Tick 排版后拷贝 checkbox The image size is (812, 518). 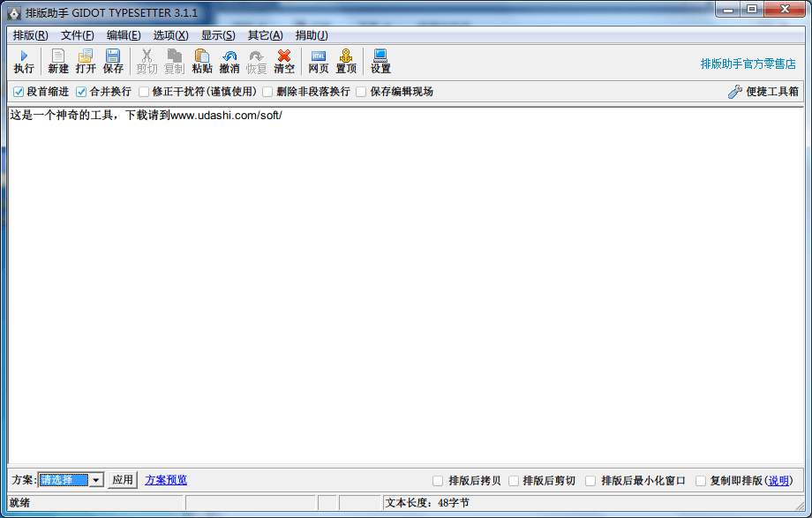coord(438,481)
